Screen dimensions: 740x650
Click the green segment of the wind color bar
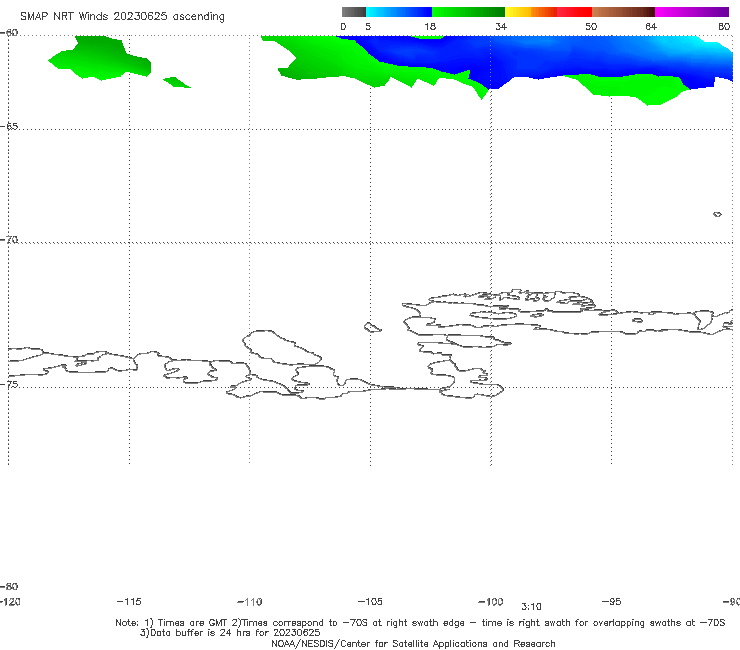click(x=469, y=12)
